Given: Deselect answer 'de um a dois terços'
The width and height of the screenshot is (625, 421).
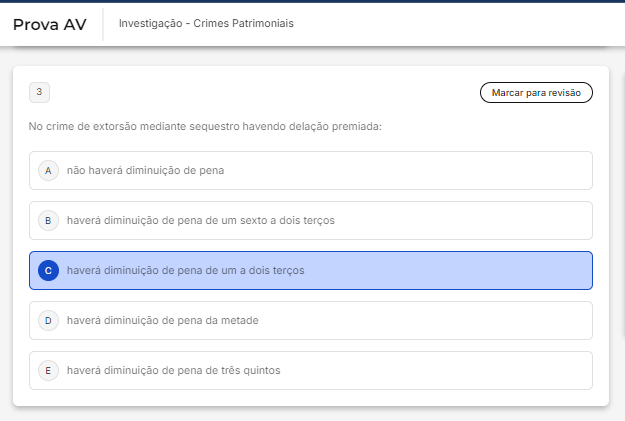Looking at the screenshot, I should coord(185,270).
